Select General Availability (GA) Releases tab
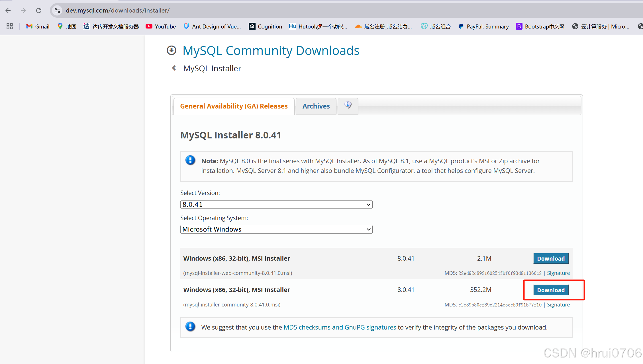This screenshot has width=643, height=364. coord(234,106)
